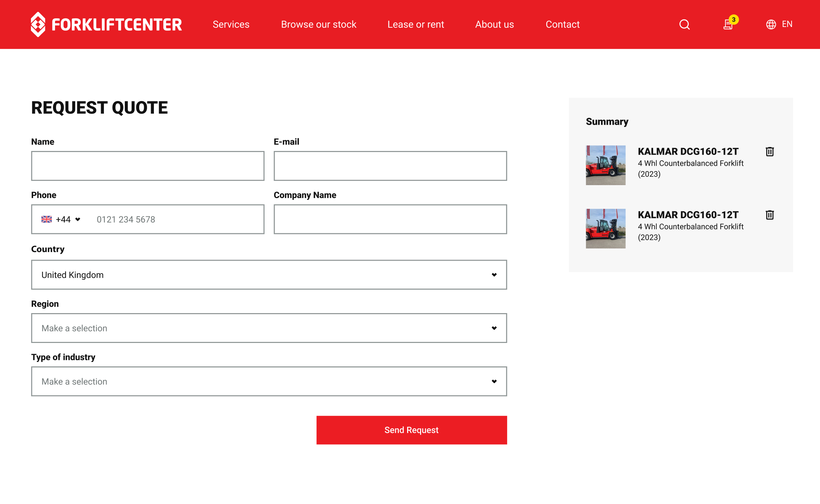Delete the second KALMAR DCG160-12T item
The width and height of the screenshot is (820, 504).
point(770,215)
